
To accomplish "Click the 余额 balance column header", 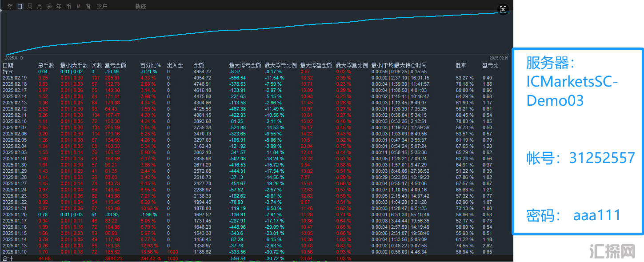I will 199,65.
